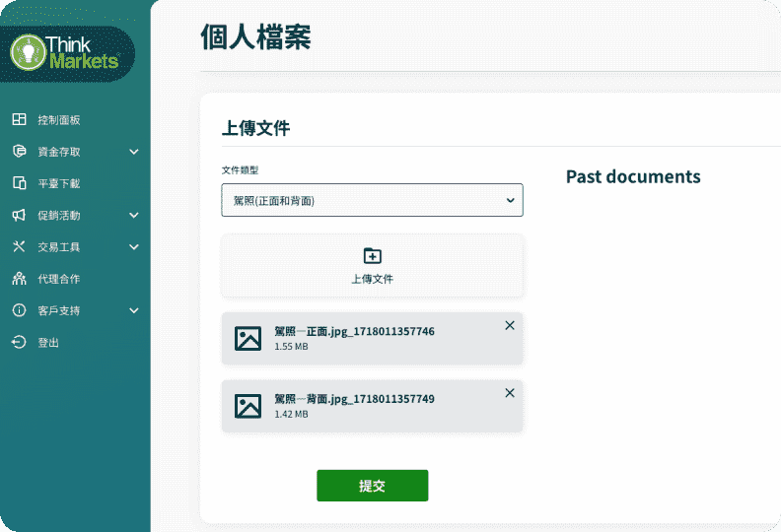Open 控制面板 in the sidebar
Viewport: 781px width, 532px height.
pyautogui.click(x=58, y=119)
